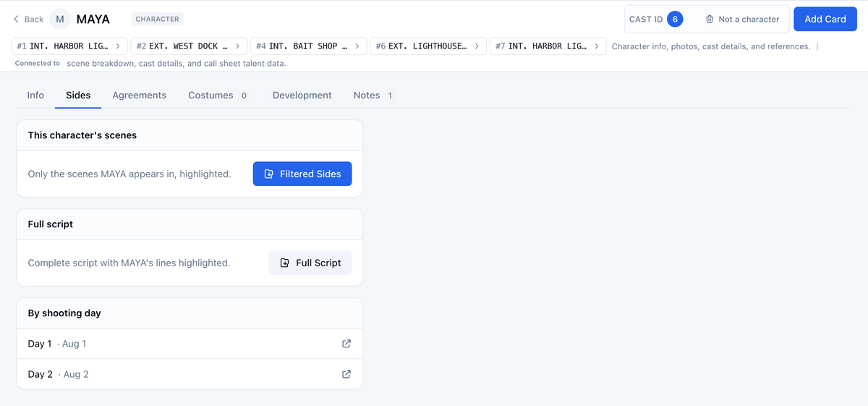Open the Notes tab

tap(373, 96)
